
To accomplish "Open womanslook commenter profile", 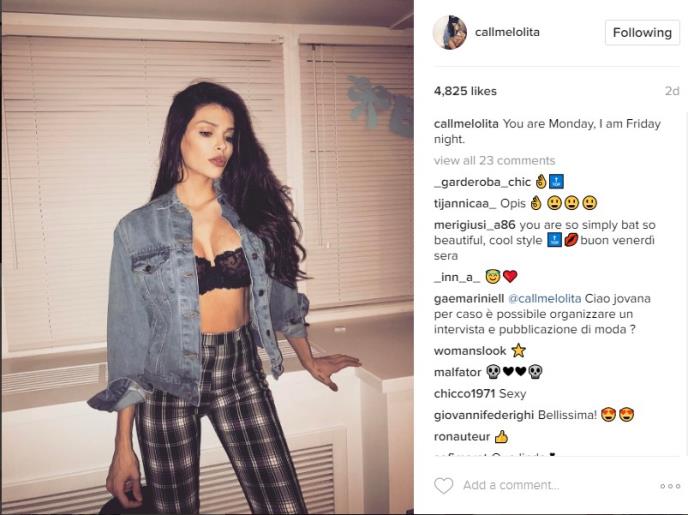I will [470, 350].
